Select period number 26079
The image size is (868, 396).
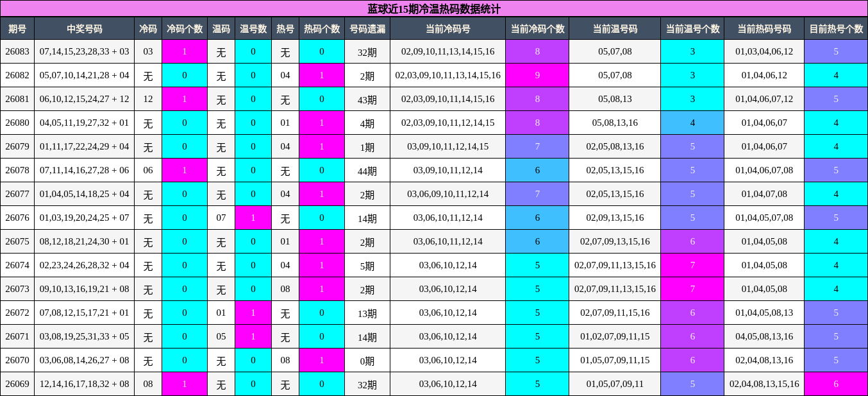17,146
